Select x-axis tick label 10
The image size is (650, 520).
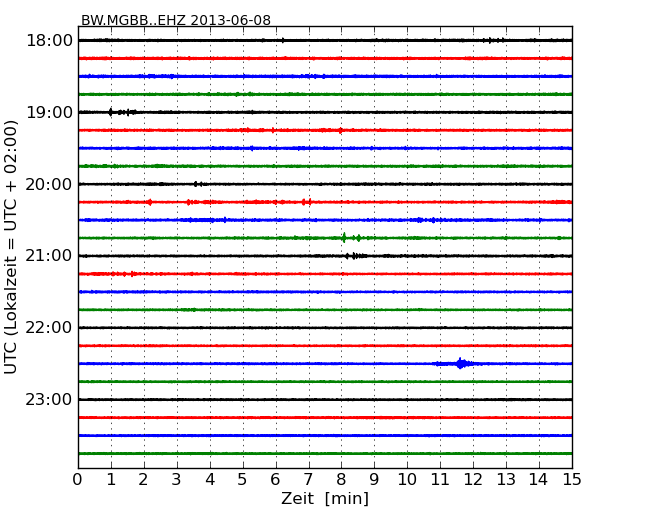pyautogui.click(x=407, y=480)
